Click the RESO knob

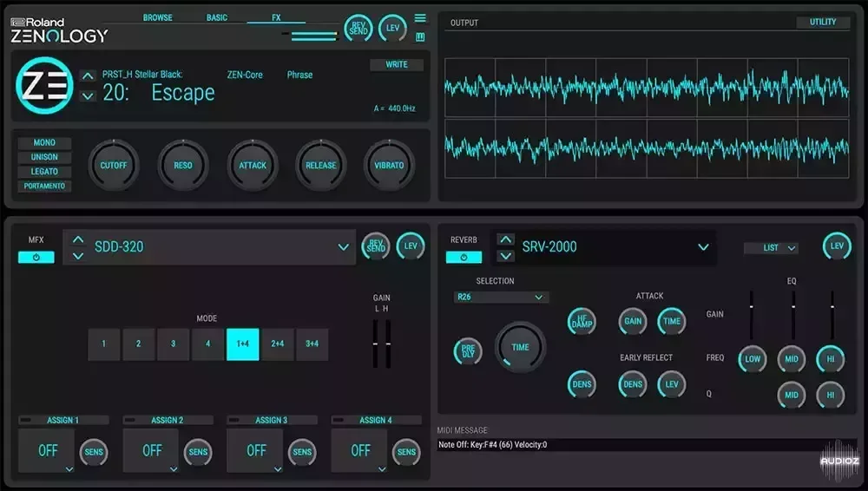tap(182, 165)
